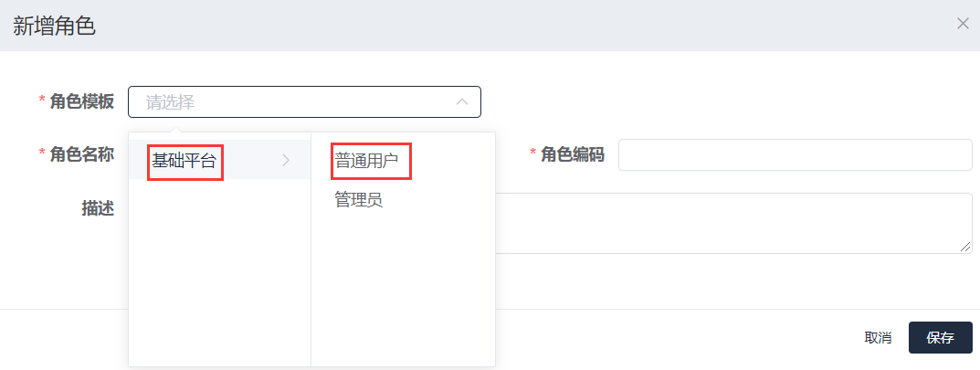This screenshot has height=370, width=980.
Task: Click the 角色模板 field label
Action: click(x=82, y=101)
